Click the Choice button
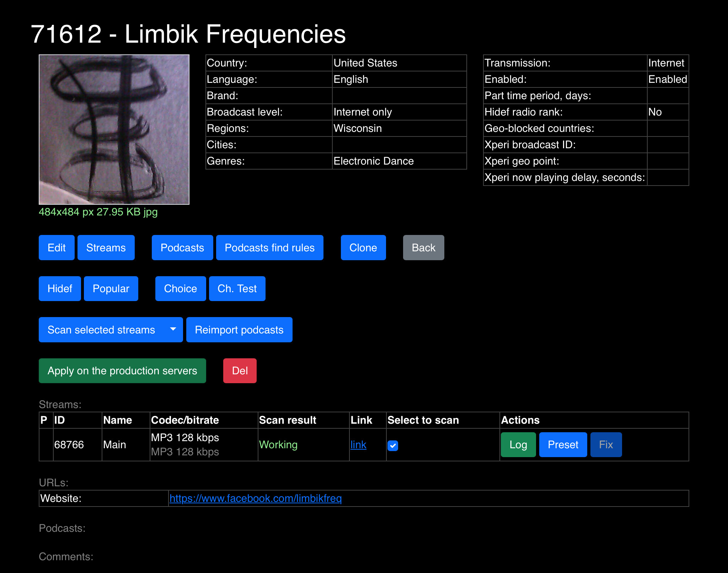Image resolution: width=728 pixels, height=573 pixels. click(180, 288)
